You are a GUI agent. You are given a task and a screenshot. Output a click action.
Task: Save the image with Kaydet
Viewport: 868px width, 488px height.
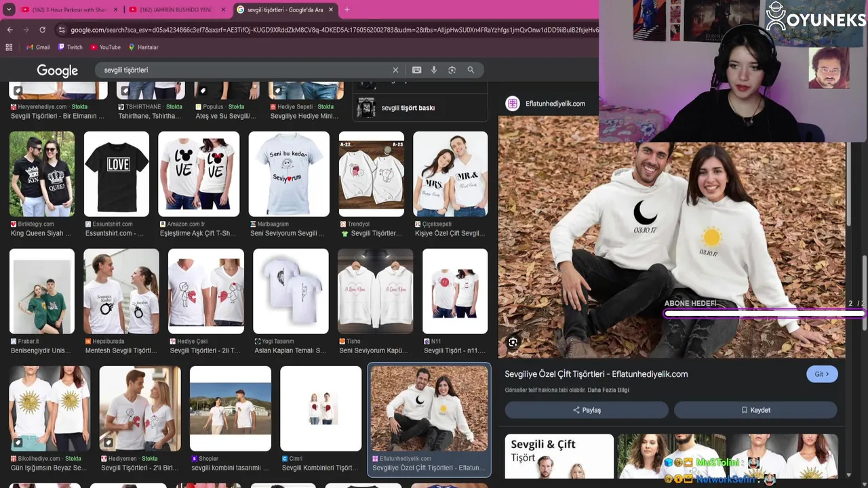755,410
